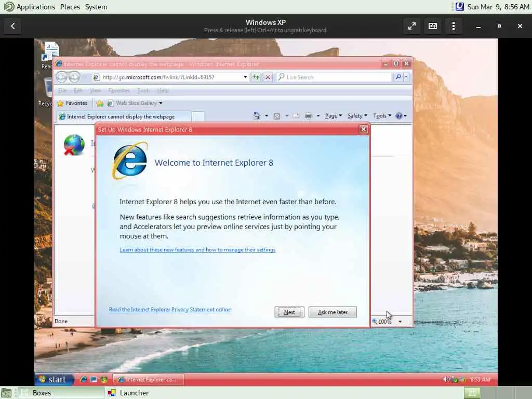532x399 pixels.
Task: Click the zoom magnifier in IE status bar
Action: (x=375, y=321)
